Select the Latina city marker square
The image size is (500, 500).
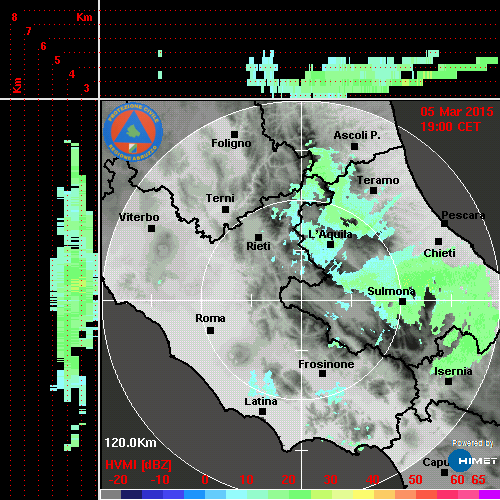coord(262,411)
